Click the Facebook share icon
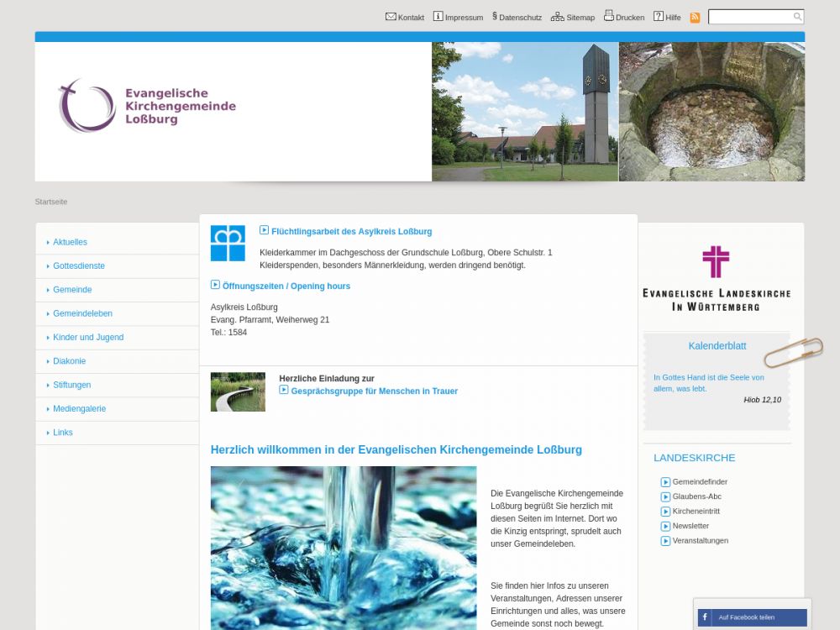 (x=705, y=617)
